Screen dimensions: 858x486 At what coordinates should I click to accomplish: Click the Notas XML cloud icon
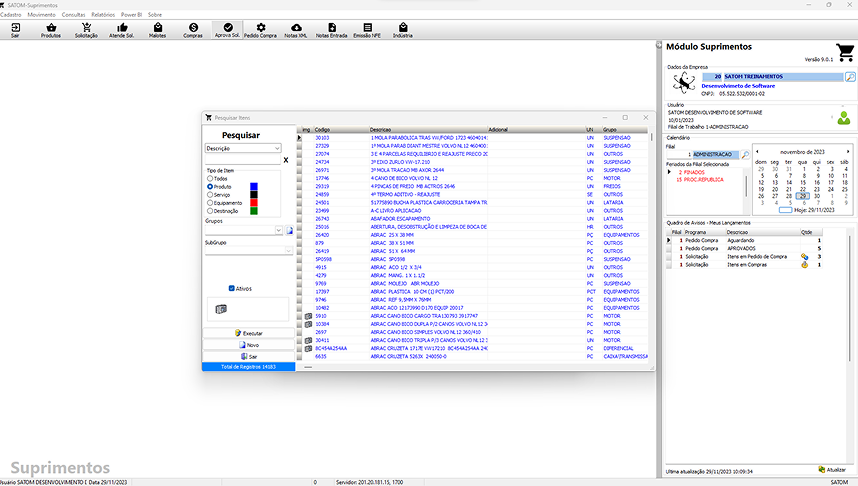click(x=296, y=30)
